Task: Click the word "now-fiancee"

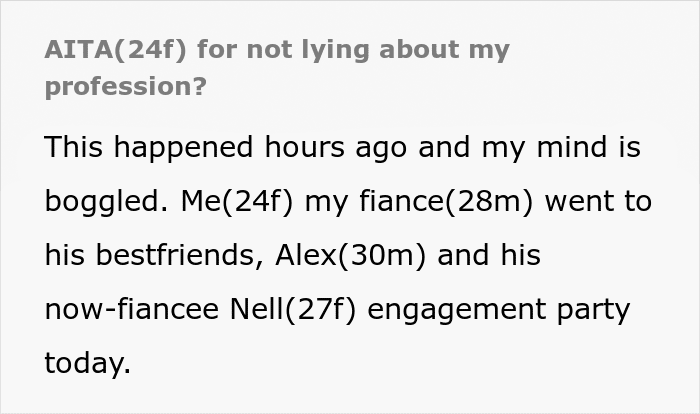Action: [132, 309]
